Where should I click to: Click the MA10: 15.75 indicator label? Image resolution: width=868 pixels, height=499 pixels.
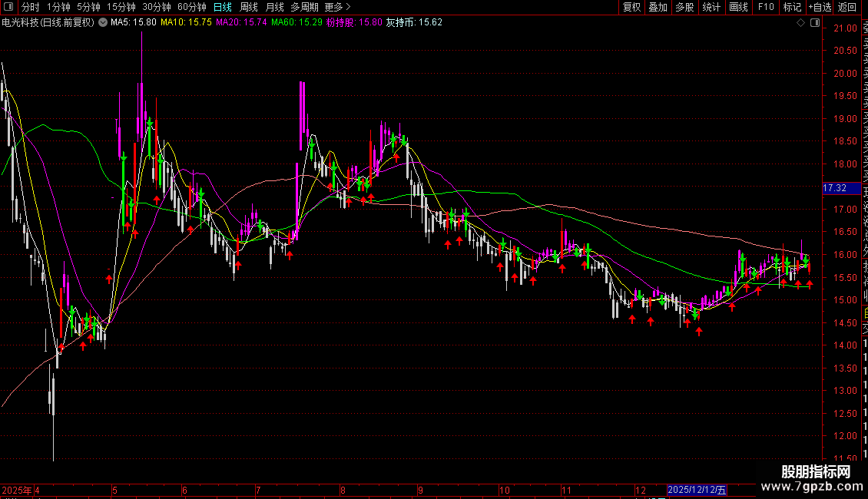click(186, 23)
